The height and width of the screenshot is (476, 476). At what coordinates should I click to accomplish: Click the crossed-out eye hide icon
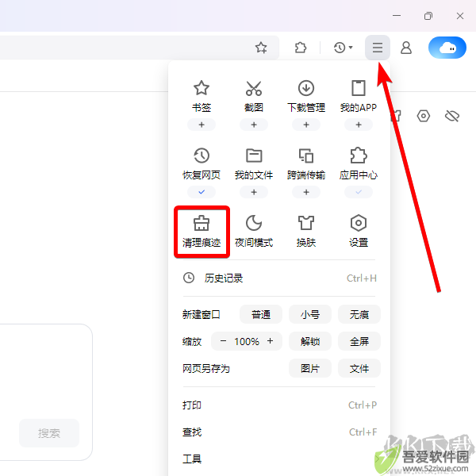pyautogui.click(x=452, y=116)
